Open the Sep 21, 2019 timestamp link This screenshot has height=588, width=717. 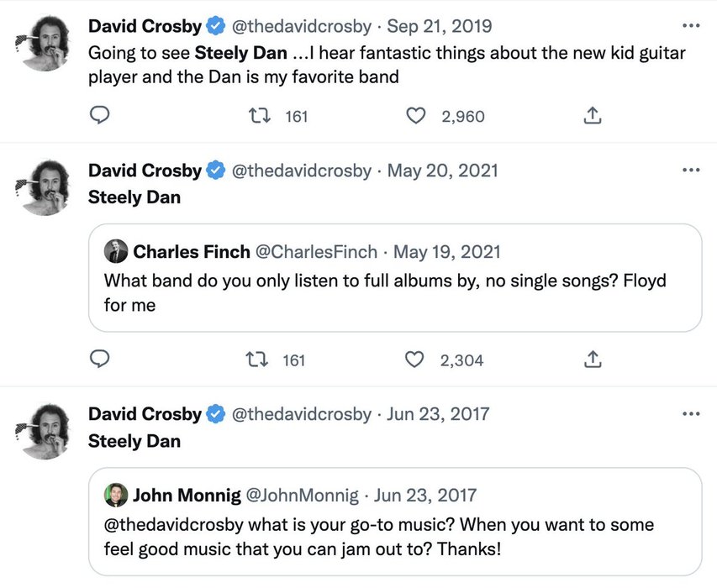(x=440, y=27)
